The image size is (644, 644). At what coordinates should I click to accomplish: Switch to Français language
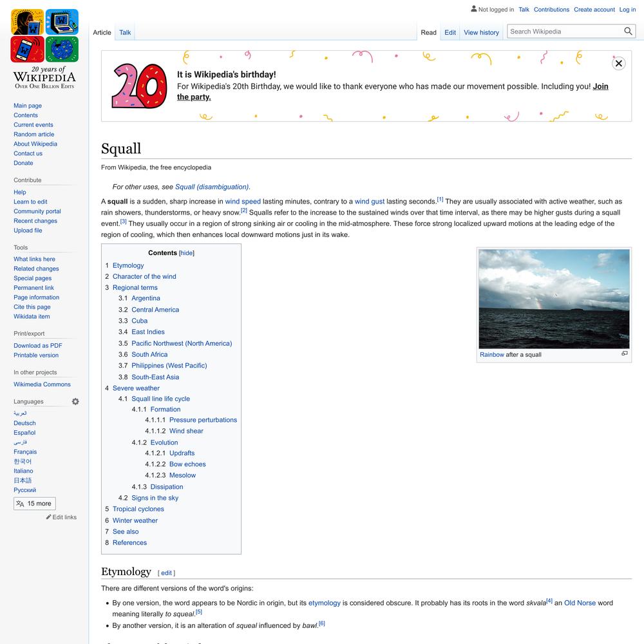coord(25,452)
